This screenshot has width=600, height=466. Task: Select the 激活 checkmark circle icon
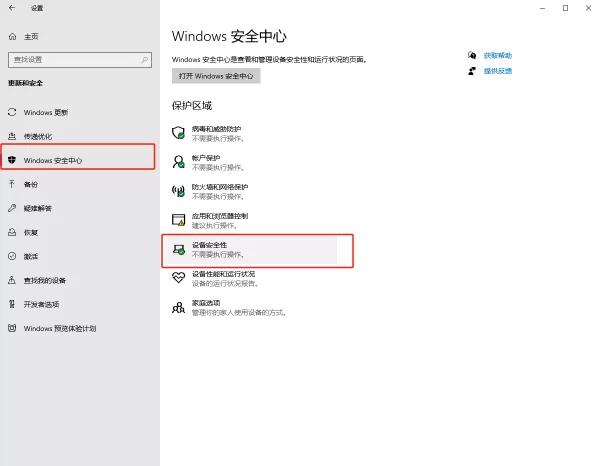pos(12,256)
